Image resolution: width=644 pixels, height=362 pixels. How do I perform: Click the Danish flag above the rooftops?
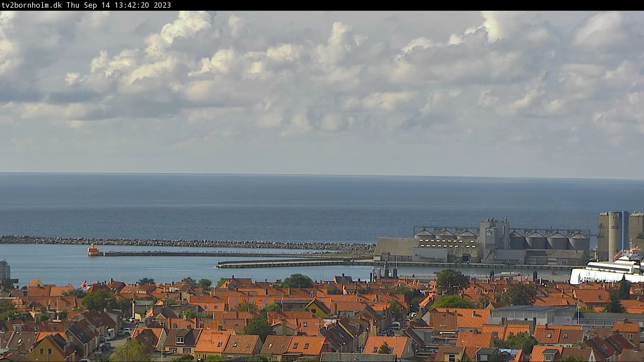84,284
